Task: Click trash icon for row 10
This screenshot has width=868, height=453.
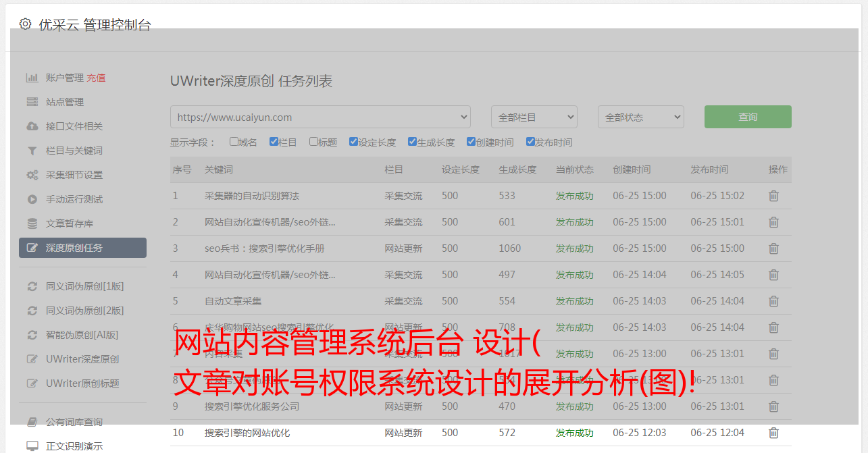Action: point(773,433)
